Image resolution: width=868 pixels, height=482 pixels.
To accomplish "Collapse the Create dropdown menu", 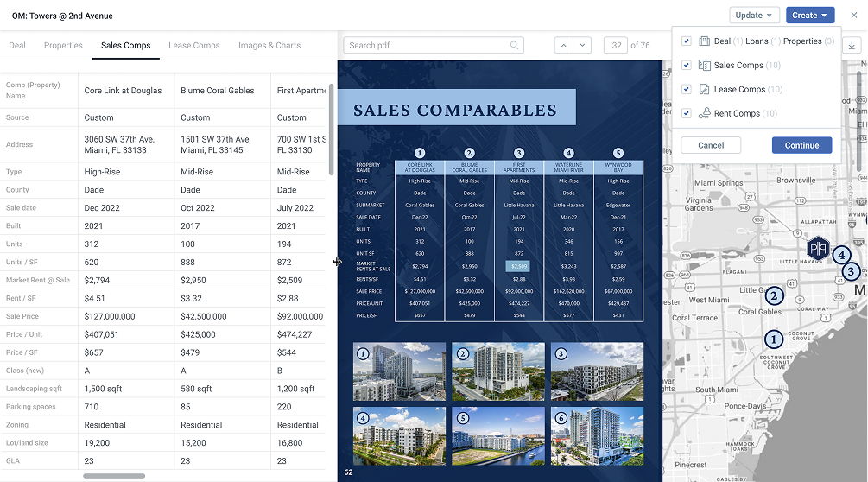I will tap(810, 16).
